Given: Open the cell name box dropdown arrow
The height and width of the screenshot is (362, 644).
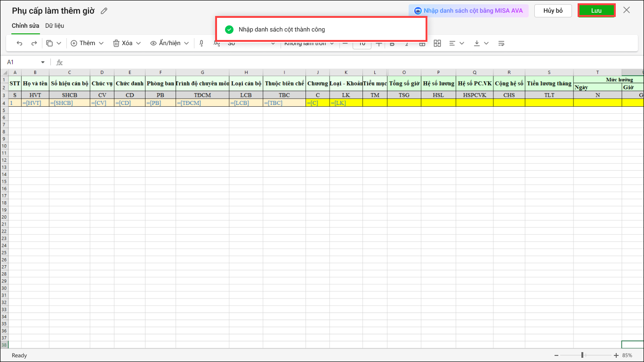Looking at the screenshot, I should pos(43,62).
